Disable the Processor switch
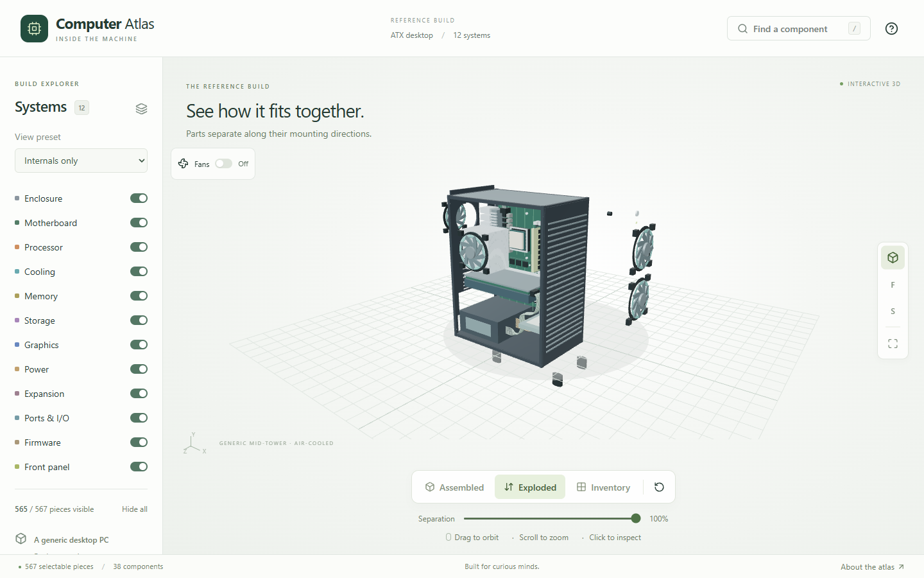This screenshot has width=924, height=578. click(x=139, y=247)
